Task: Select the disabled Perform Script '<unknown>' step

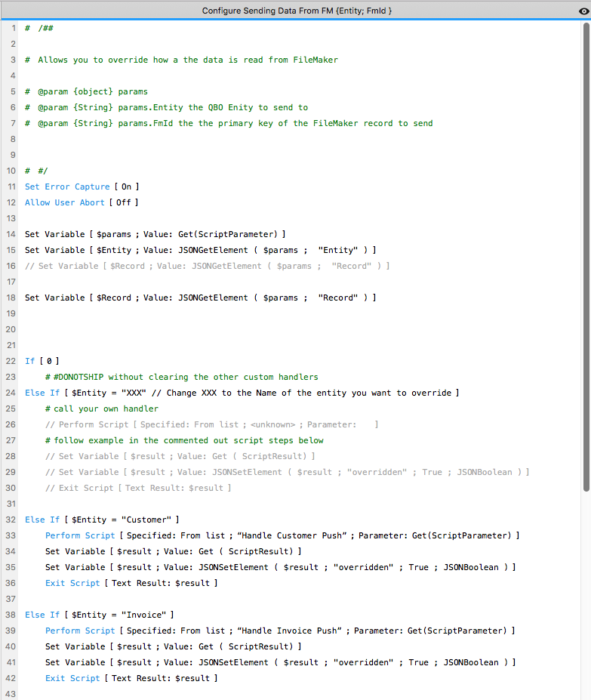Action: (211, 424)
